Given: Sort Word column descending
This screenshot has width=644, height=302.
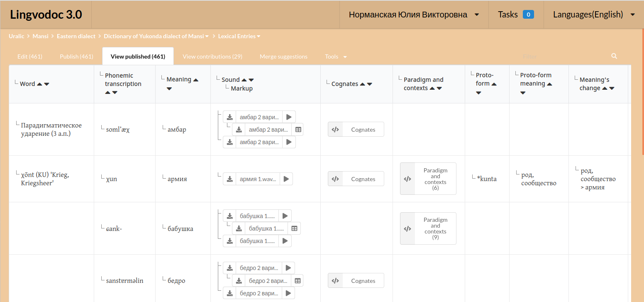Looking at the screenshot, I should [46, 84].
